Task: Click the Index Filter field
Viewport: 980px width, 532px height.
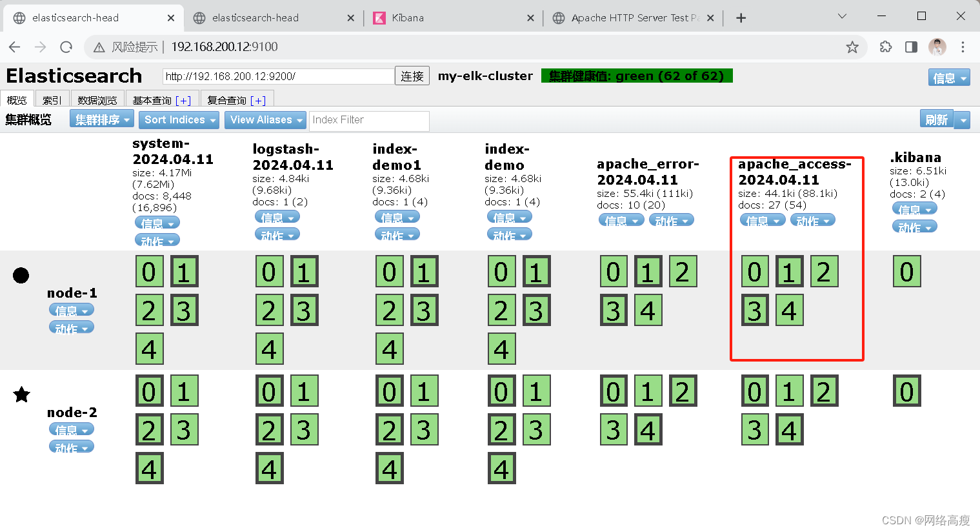Action: (370, 120)
